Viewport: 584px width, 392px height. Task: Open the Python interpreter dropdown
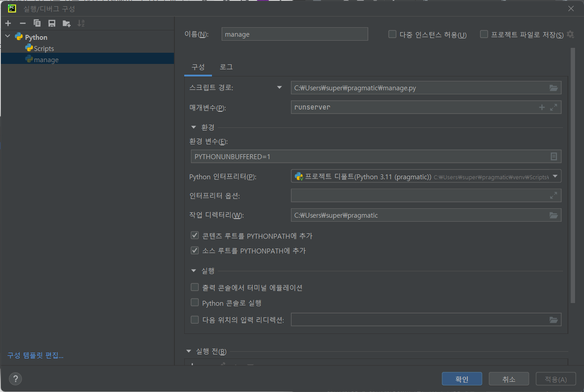(555, 177)
